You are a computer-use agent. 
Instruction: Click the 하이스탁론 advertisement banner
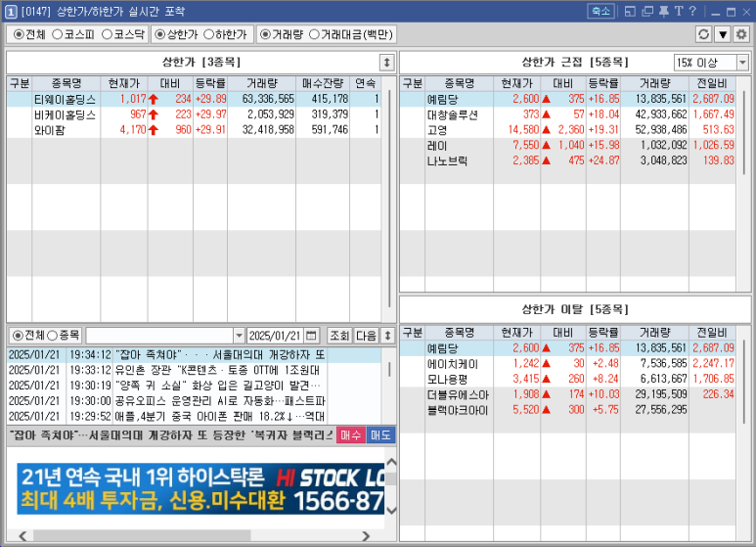point(200,488)
